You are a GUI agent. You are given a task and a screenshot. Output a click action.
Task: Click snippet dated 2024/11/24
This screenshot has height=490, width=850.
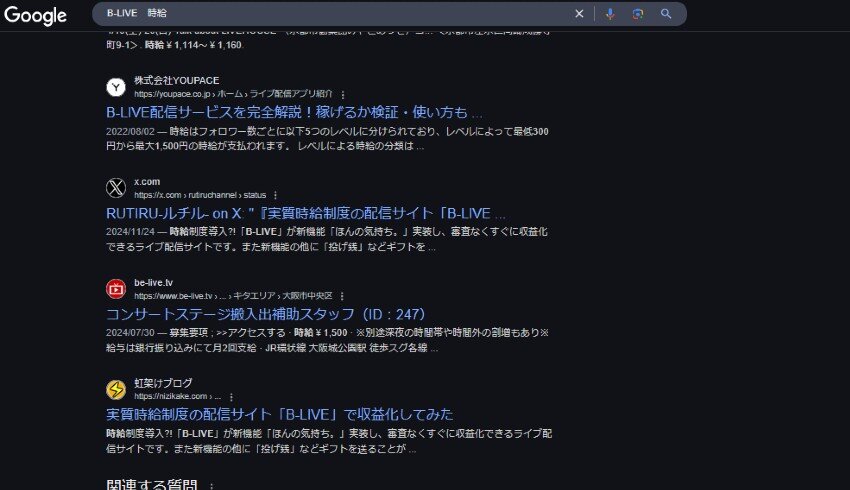pyautogui.click(x=327, y=239)
